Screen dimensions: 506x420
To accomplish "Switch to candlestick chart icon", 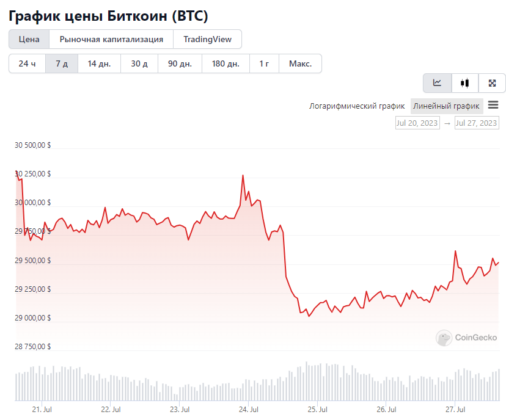I will tap(464, 83).
